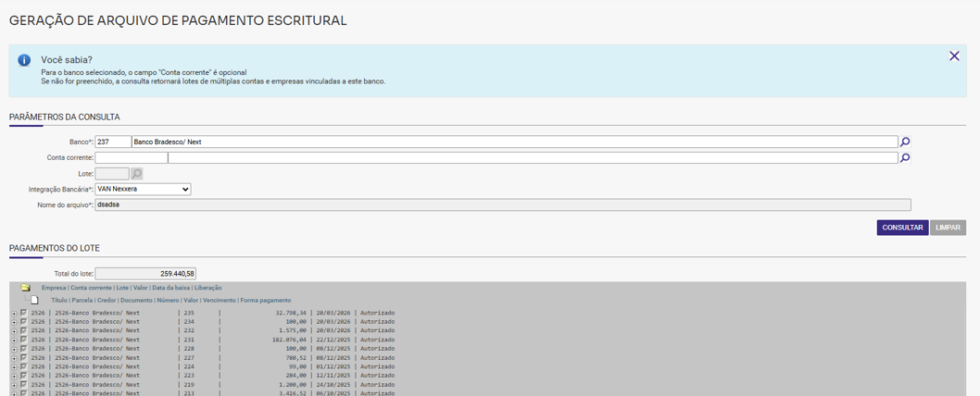Expand the tree row of lote 234
This screenshot has width=980, height=396.
coord(15,322)
